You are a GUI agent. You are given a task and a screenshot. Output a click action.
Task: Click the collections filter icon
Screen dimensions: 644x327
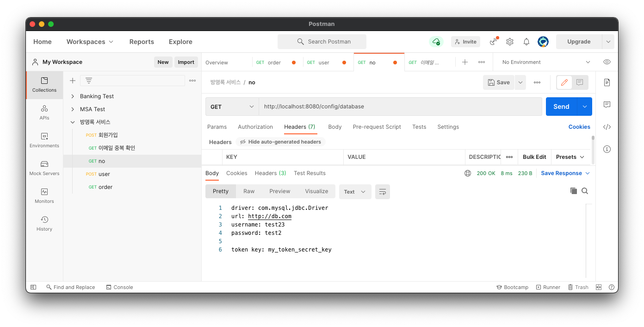coord(89,81)
